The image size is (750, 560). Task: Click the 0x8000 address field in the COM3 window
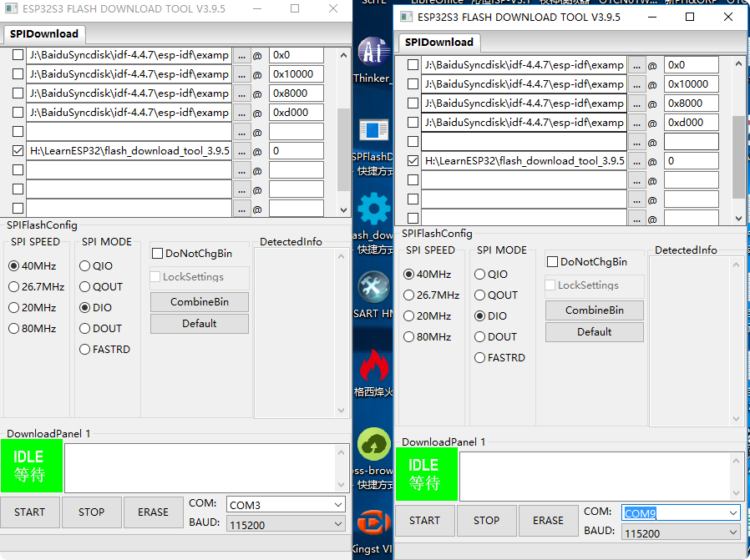point(296,93)
